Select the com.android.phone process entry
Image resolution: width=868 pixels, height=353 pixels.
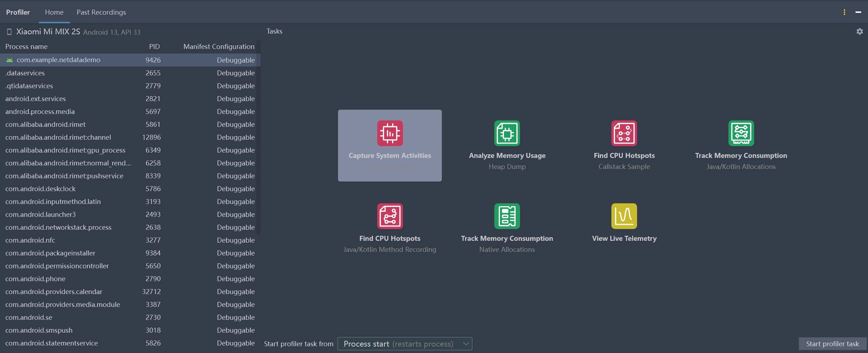point(35,279)
